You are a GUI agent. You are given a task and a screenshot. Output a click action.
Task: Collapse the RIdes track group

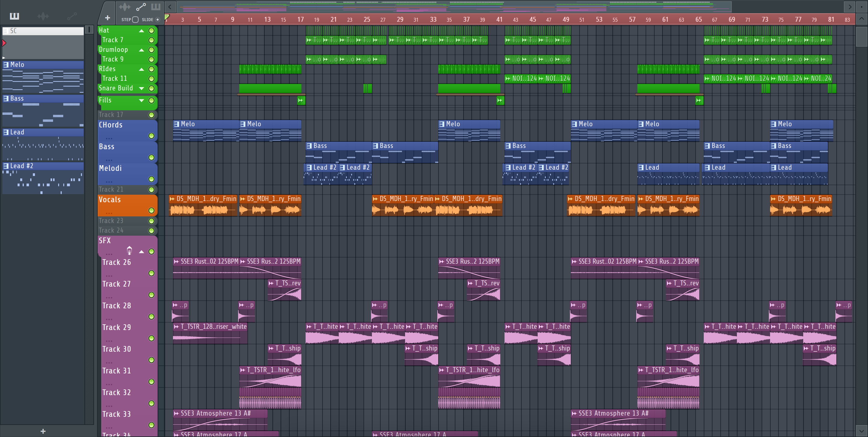tap(142, 69)
